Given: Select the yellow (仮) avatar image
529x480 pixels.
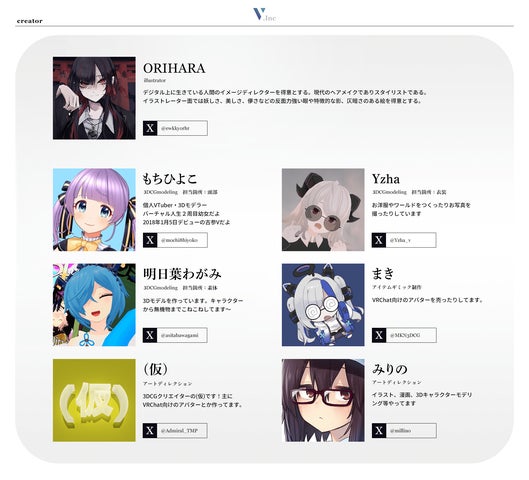Looking at the screenshot, I should (94, 400).
